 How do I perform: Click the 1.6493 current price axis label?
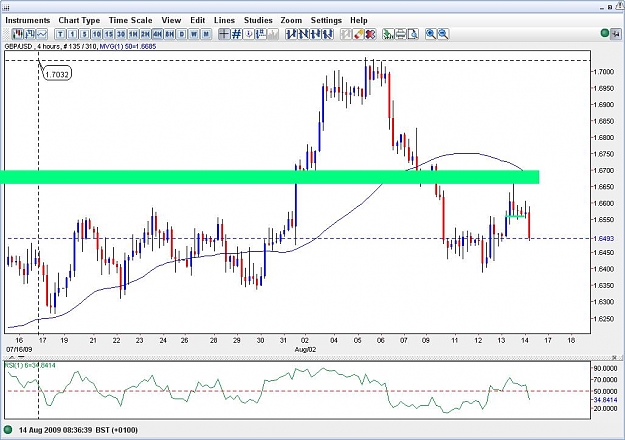click(x=604, y=239)
